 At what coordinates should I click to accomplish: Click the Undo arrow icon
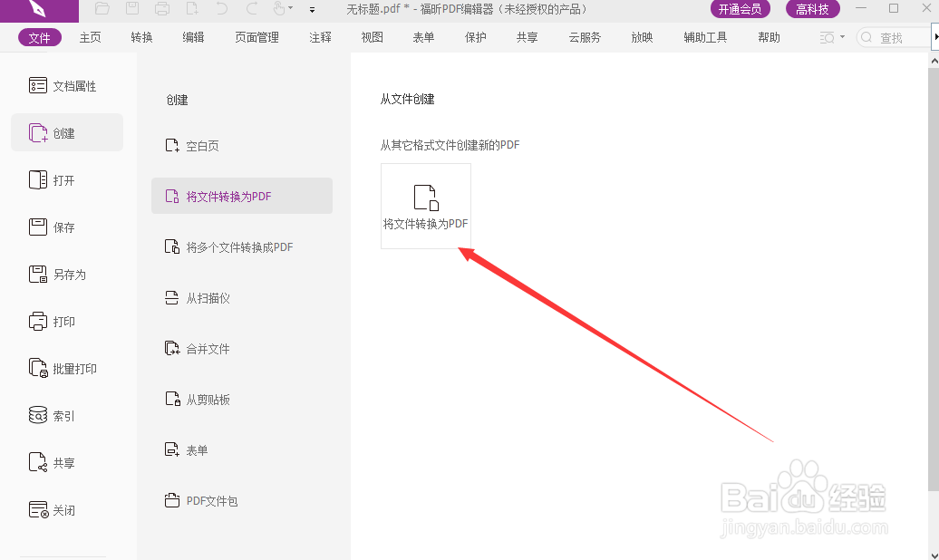pos(221,9)
